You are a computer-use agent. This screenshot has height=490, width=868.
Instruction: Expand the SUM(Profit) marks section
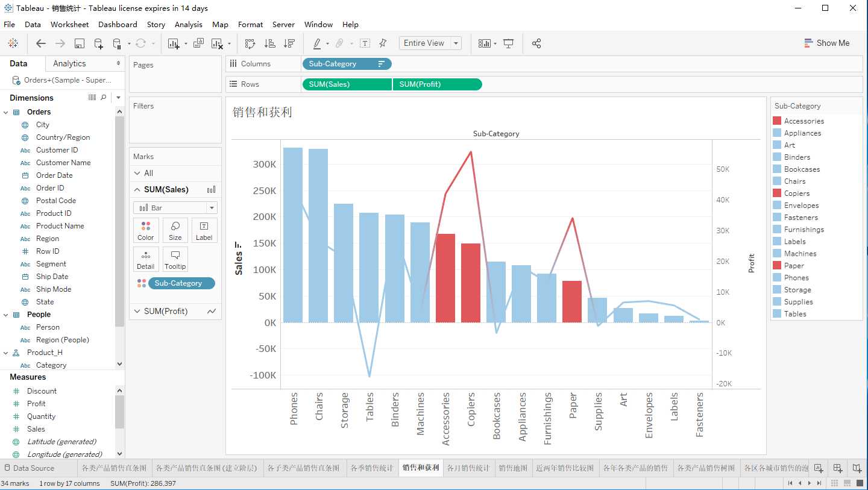[138, 311]
